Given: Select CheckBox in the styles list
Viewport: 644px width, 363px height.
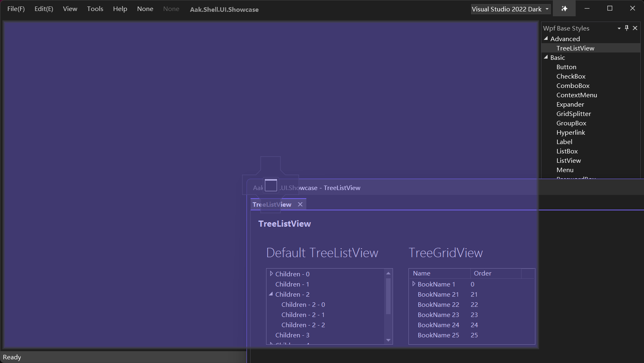Looking at the screenshot, I should 571,76.
